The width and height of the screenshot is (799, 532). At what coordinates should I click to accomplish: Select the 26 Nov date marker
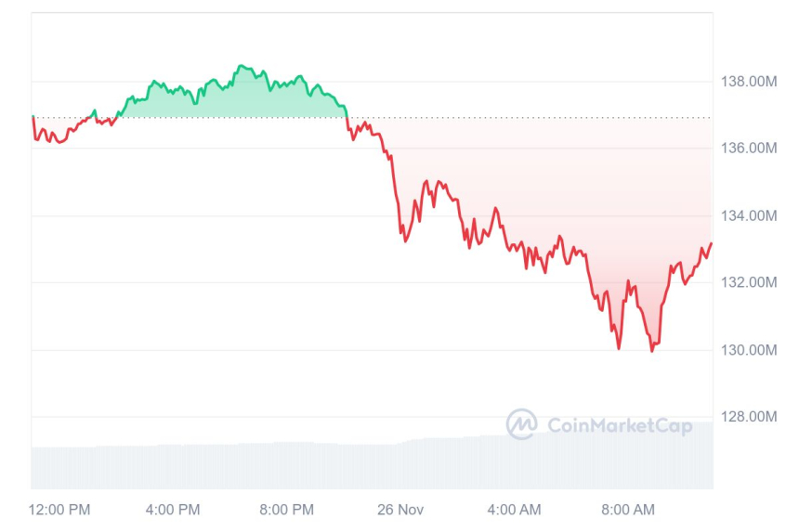coord(400,510)
